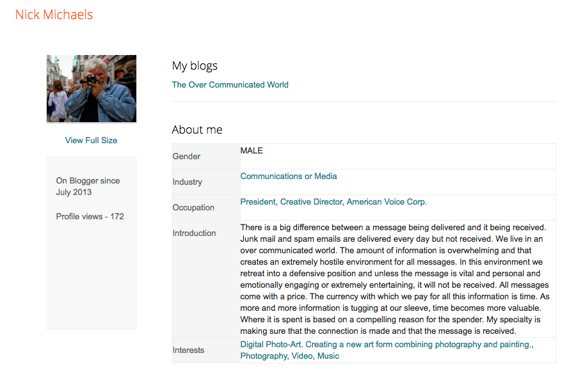Click the Photography interest link
The image size is (569, 392).
coord(264,356)
